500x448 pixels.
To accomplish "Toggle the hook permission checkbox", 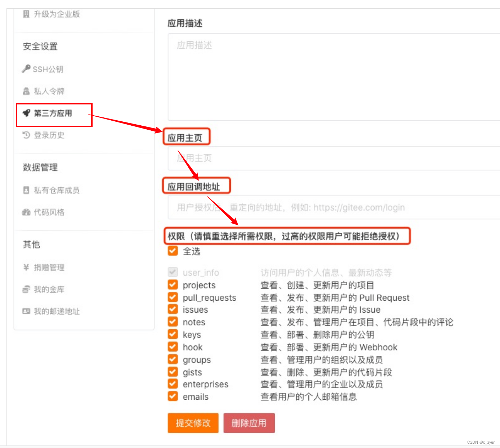I will [173, 347].
